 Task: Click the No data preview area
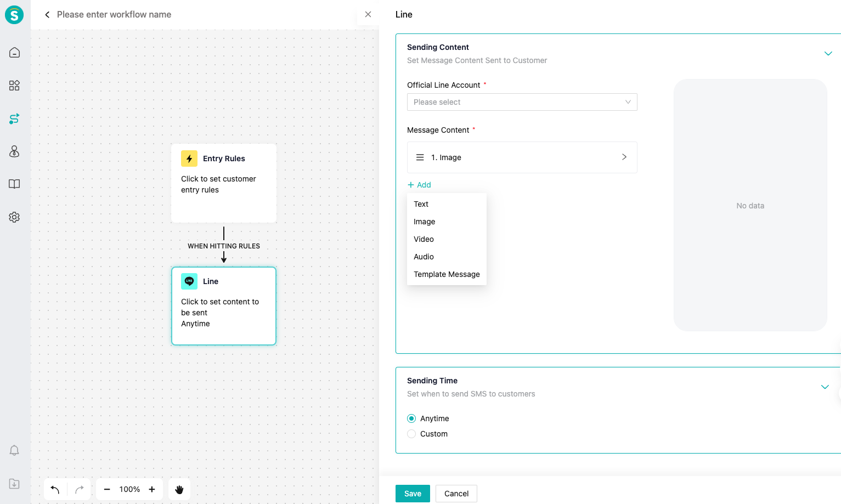pyautogui.click(x=750, y=205)
